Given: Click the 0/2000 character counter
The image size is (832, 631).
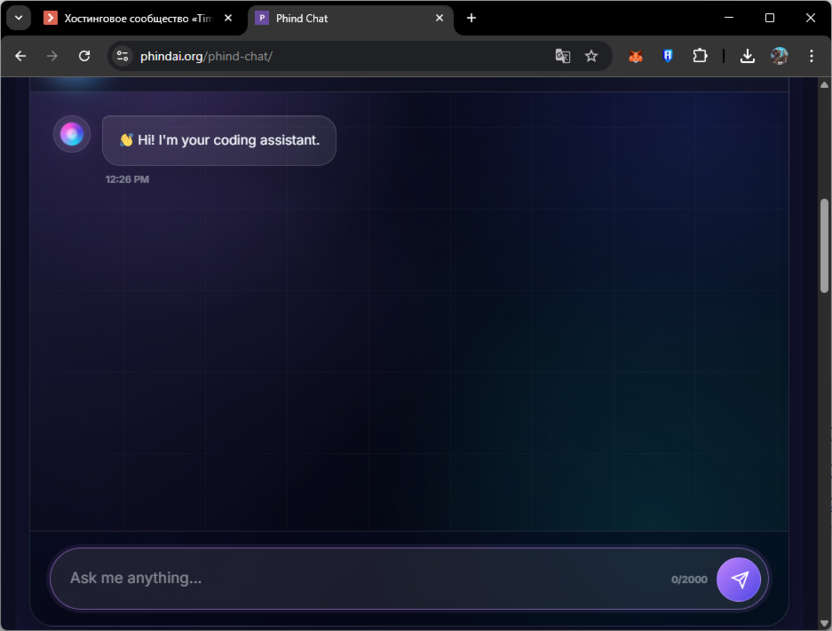Looking at the screenshot, I should (689, 580).
